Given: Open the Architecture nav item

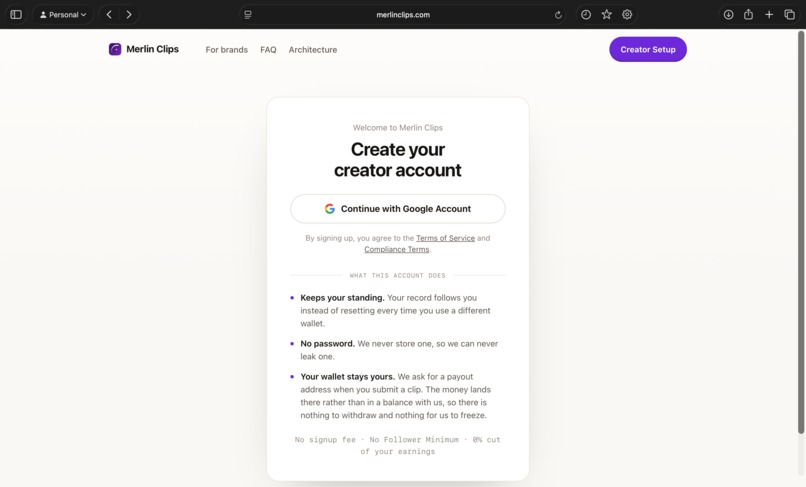Looking at the screenshot, I should point(313,50).
